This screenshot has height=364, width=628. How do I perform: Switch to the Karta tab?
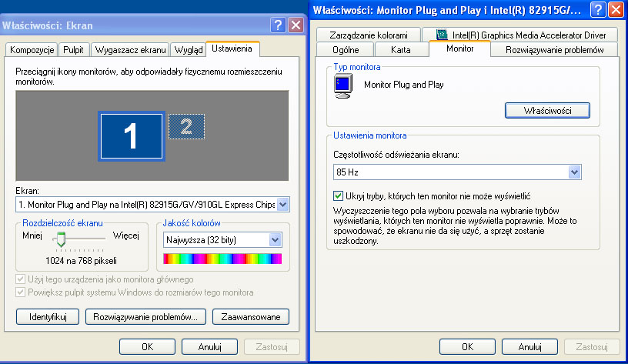(401, 50)
